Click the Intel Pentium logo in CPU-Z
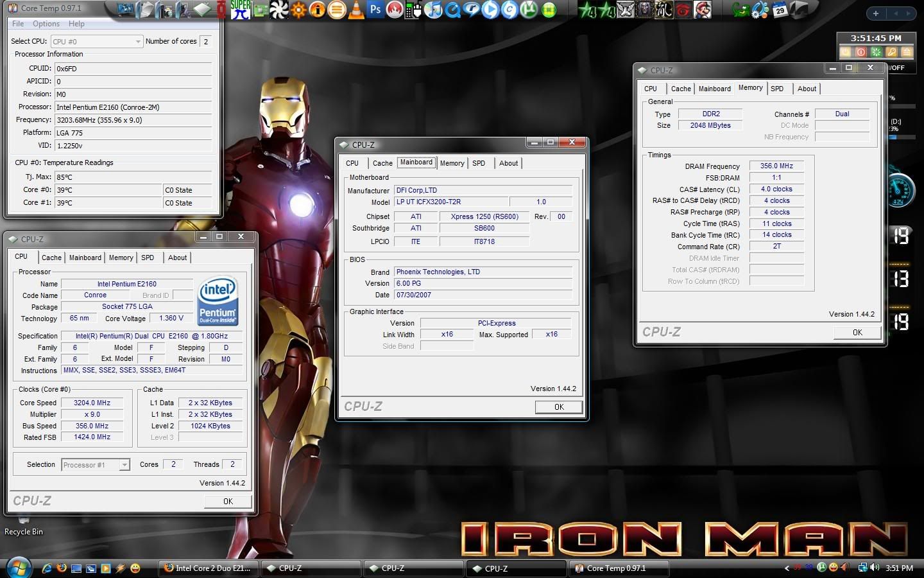 218,300
